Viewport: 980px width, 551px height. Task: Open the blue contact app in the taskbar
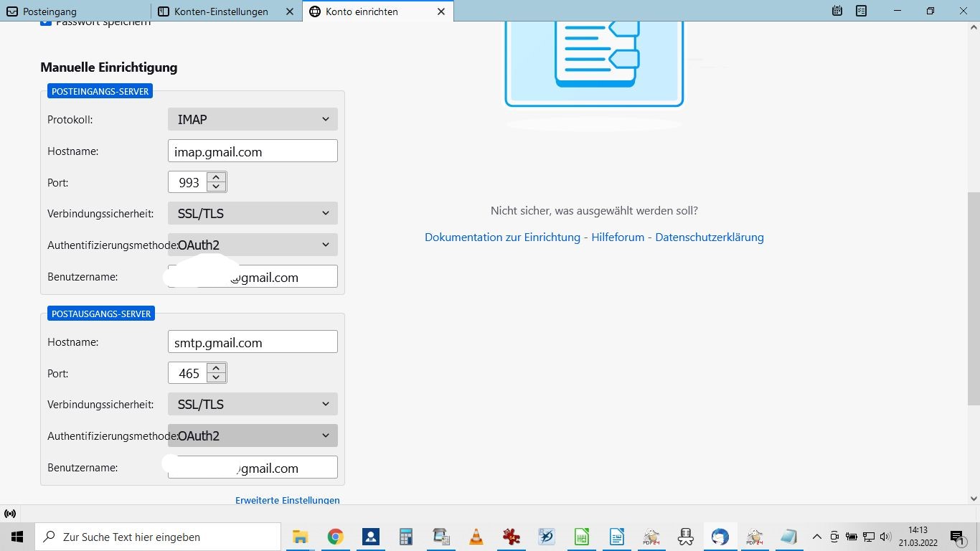371,537
